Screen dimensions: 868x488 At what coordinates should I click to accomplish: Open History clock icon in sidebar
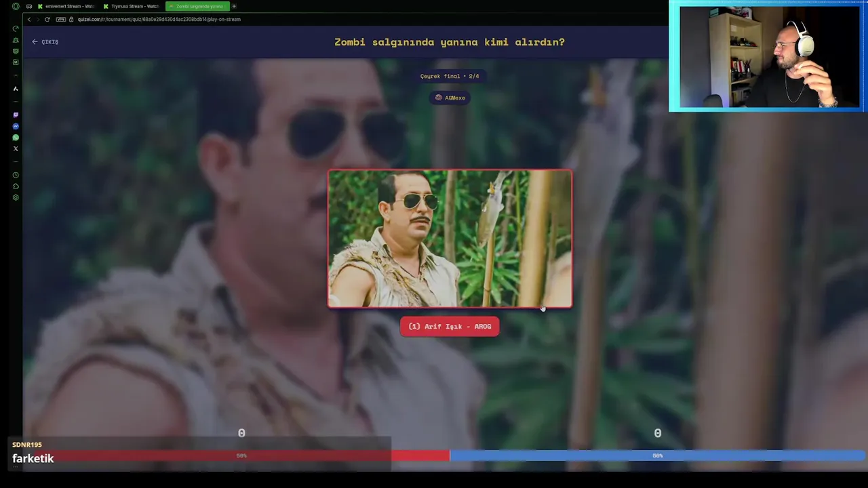click(16, 175)
